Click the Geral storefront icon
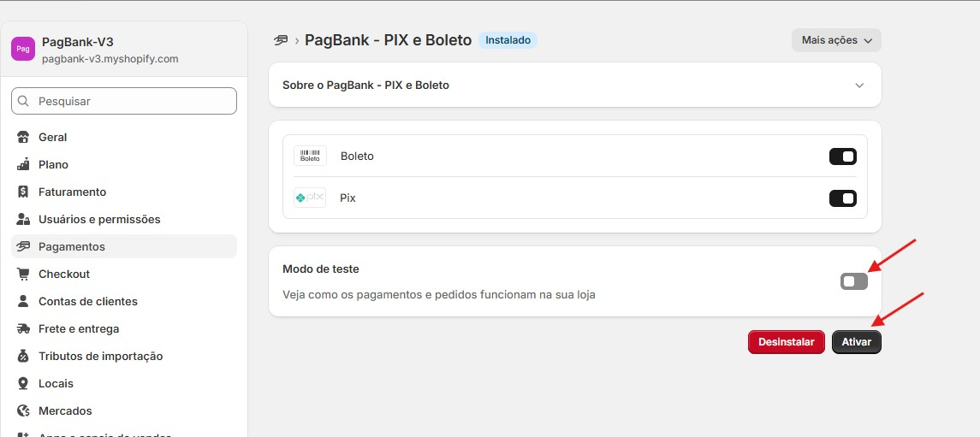This screenshot has height=437, width=980. [x=23, y=138]
